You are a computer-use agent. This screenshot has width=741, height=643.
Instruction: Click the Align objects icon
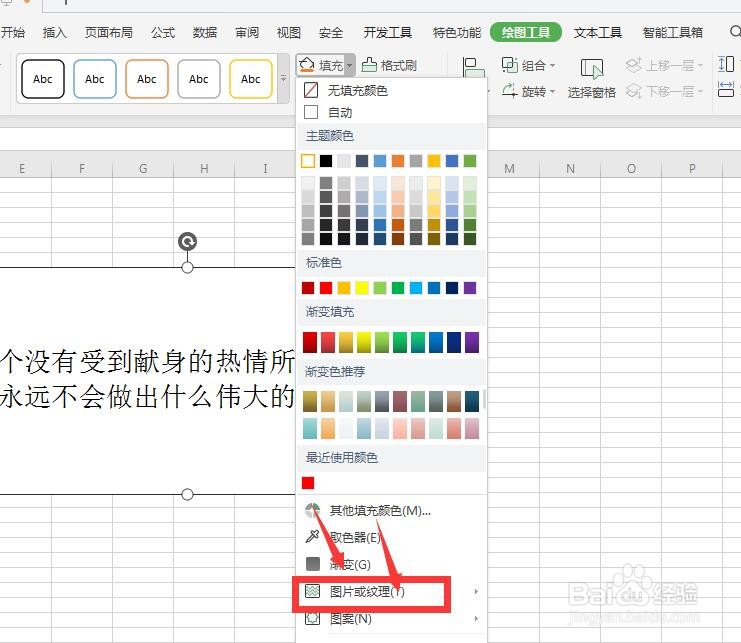474,67
